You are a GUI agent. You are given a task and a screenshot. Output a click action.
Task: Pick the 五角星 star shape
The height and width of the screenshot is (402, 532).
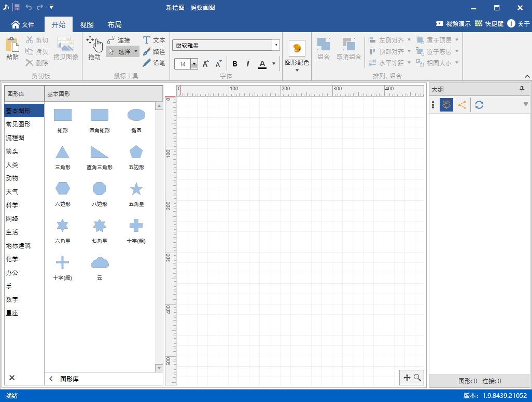point(136,189)
